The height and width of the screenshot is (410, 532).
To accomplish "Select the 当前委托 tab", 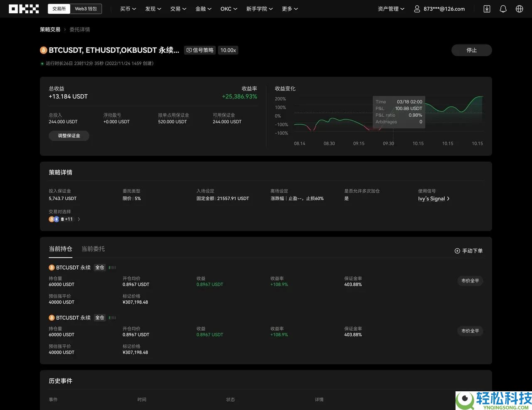I will (93, 249).
